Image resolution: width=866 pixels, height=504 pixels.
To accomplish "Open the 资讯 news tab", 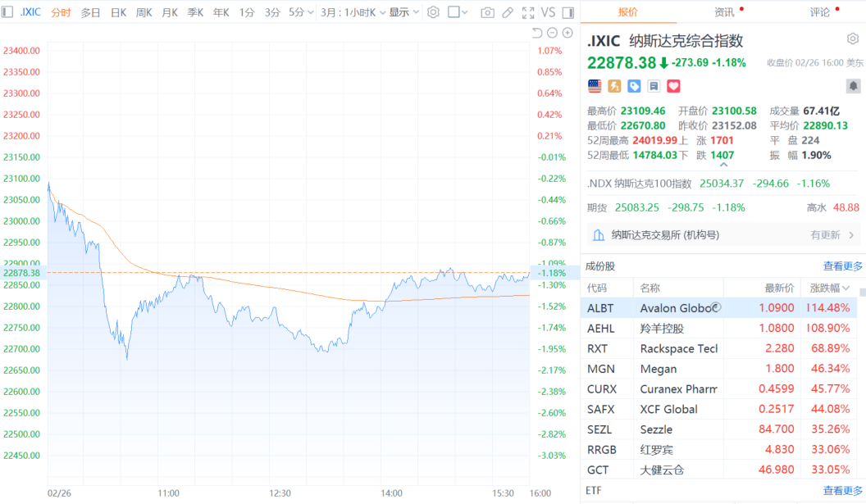I will click(x=725, y=12).
